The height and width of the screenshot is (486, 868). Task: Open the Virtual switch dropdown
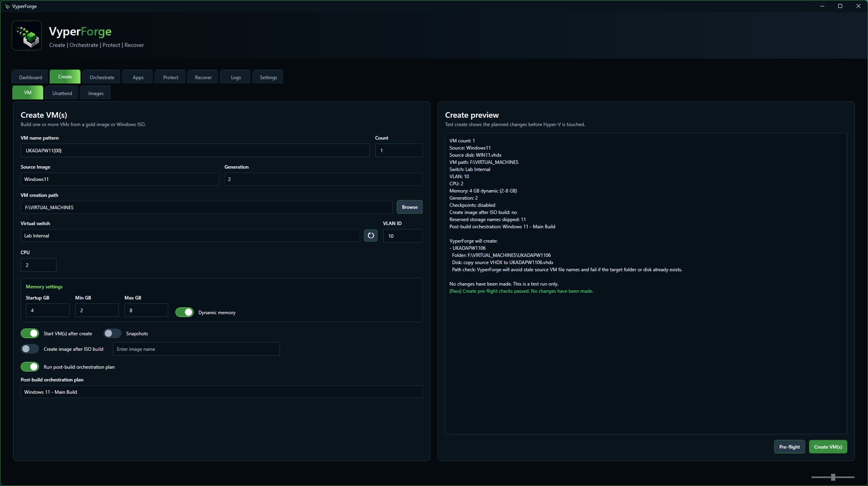(190, 235)
